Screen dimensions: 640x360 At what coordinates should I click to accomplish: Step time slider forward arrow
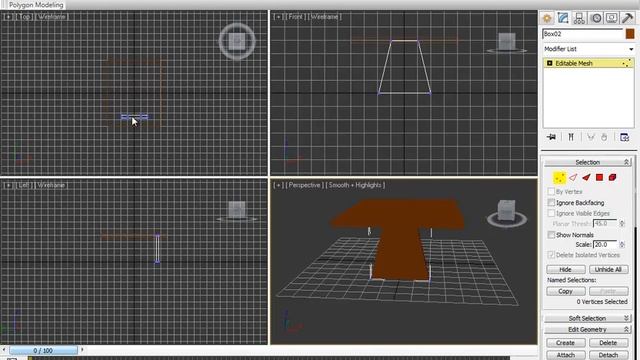82,350
